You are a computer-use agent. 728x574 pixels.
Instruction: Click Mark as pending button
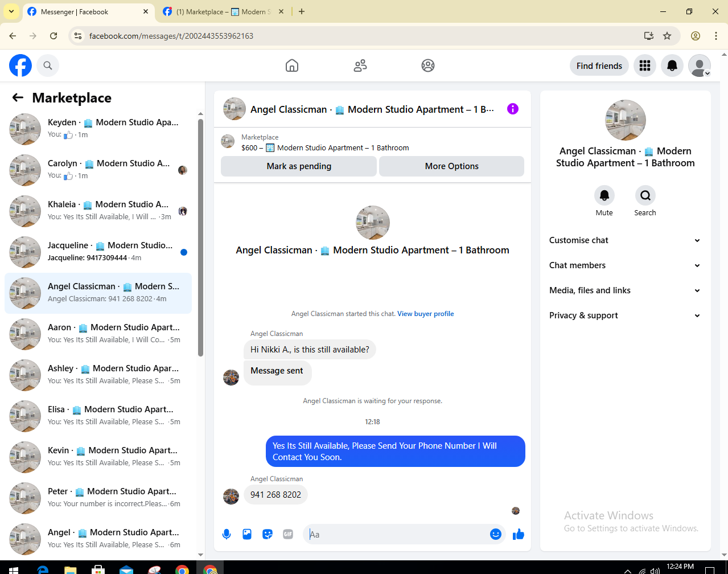point(299,166)
